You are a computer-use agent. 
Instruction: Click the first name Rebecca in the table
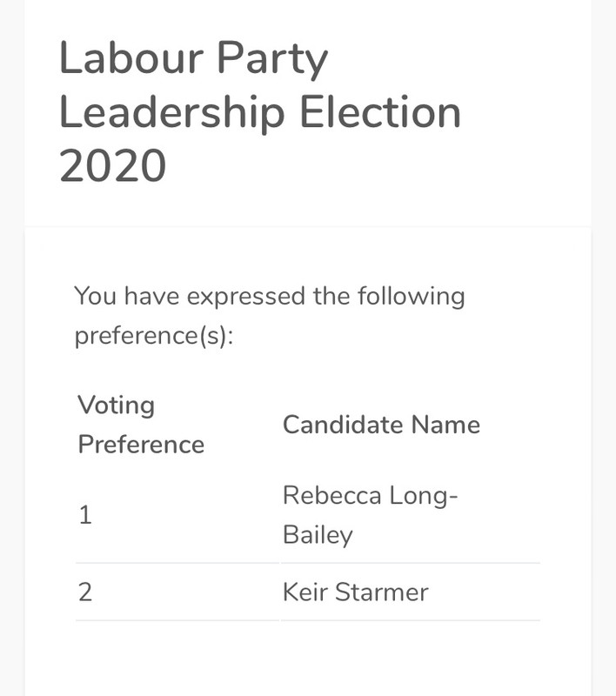click(x=331, y=495)
